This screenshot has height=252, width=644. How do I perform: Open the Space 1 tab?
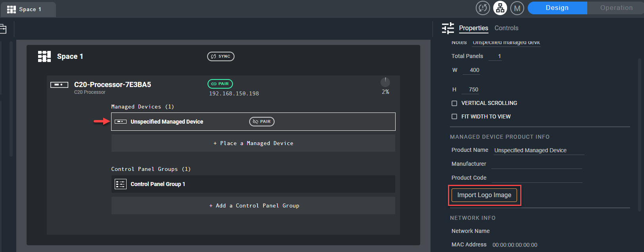pyautogui.click(x=28, y=9)
